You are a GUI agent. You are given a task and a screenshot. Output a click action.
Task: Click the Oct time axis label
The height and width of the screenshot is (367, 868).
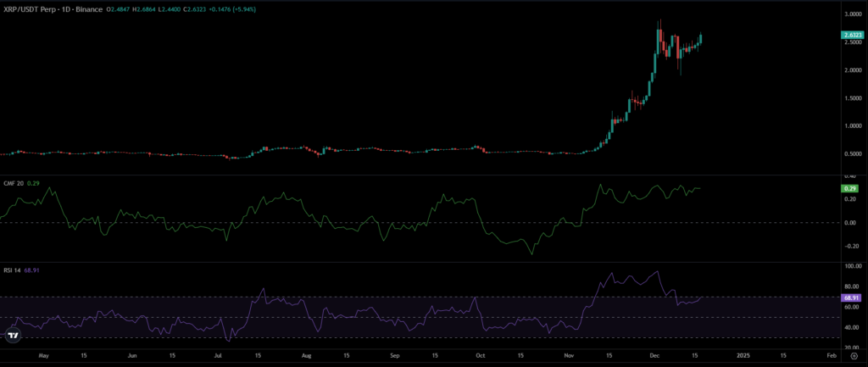(x=481, y=354)
